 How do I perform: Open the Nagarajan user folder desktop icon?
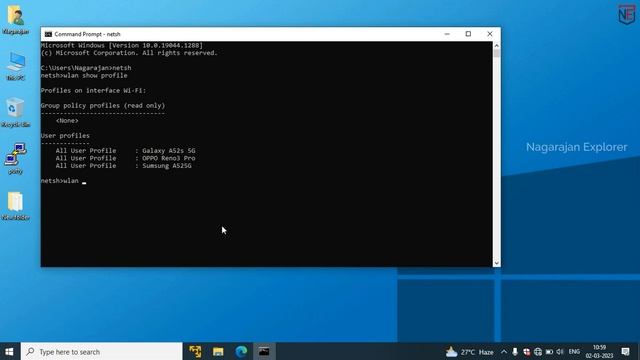tap(16, 19)
